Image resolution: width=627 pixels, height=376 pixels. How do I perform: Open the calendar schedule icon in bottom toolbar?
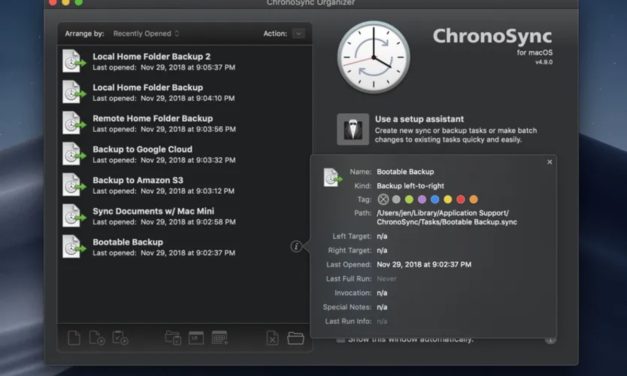point(220,338)
